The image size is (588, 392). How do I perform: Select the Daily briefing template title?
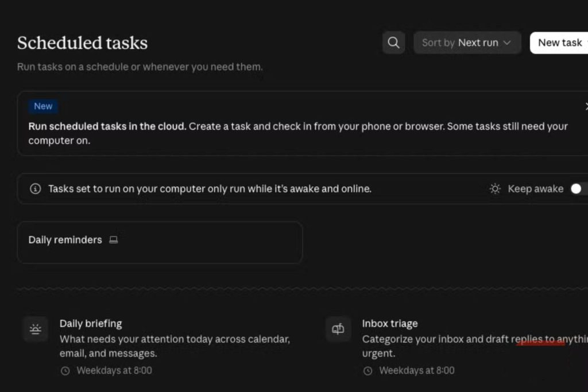click(x=91, y=324)
